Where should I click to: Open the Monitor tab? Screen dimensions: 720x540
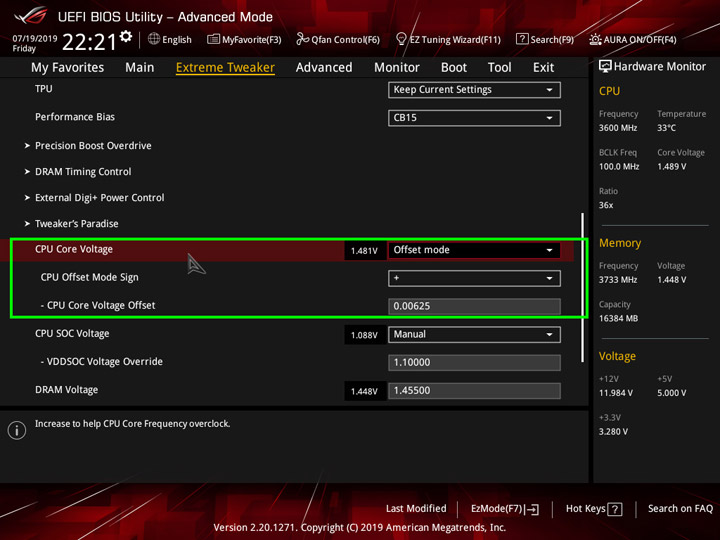point(397,68)
